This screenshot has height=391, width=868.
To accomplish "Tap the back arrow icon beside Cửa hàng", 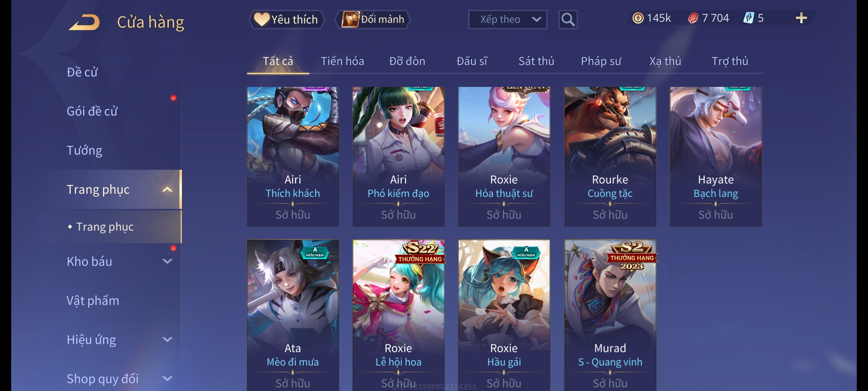I will tap(85, 22).
